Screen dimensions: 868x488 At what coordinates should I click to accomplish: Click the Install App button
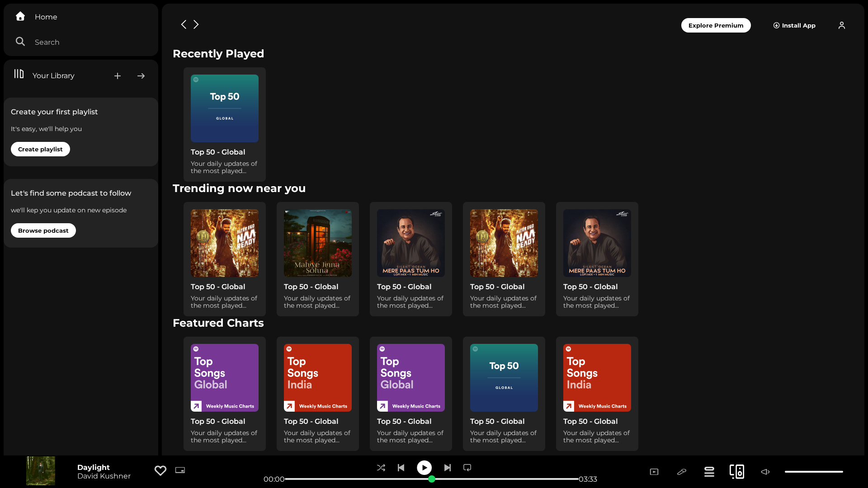click(794, 25)
